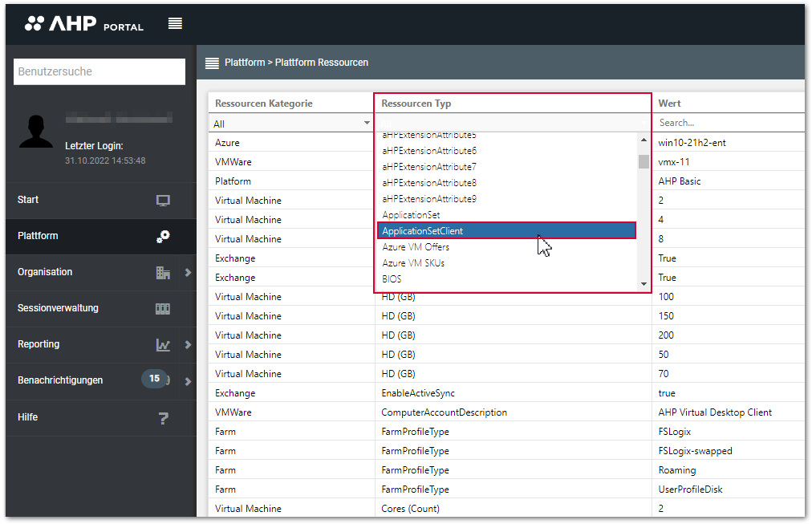812x524 pixels.
Task: Click the Benutzersuche search field
Action: tap(99, 71)
